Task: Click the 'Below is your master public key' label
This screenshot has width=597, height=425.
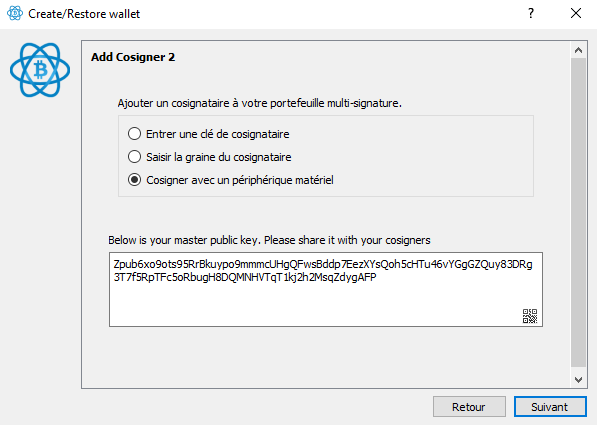Action: [x=269, y=240]
